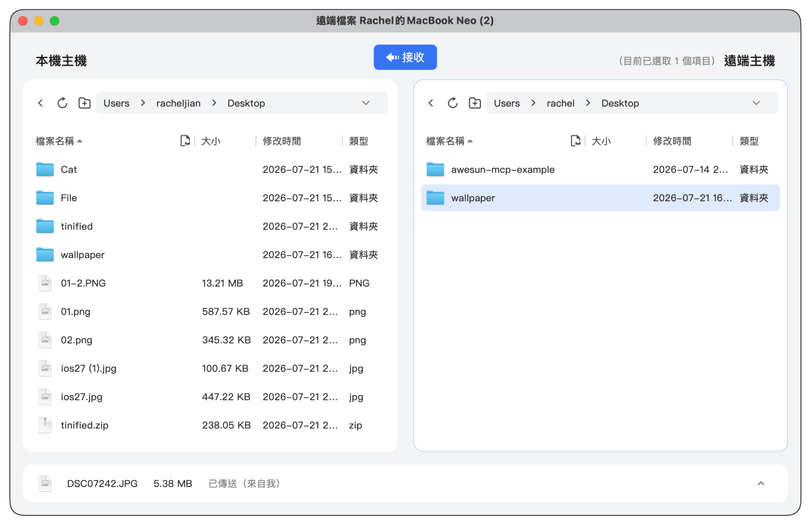Select the tinified folder icon
The height and width of the screenshot is (528, 812).
(45, 226)
